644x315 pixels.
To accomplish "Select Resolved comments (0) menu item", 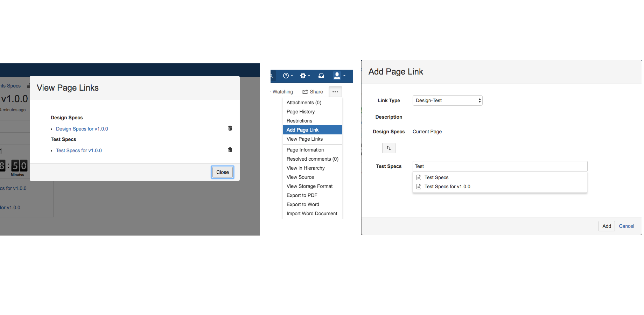I will point(312,159).
